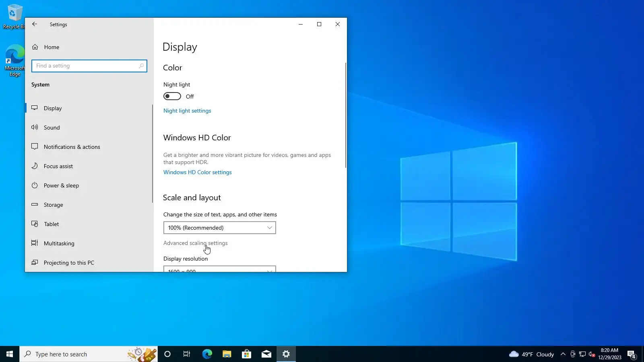This screenshot has height=362, width=644.
Task: Select the Recycle Bin desktop icon
Action: 14,17
